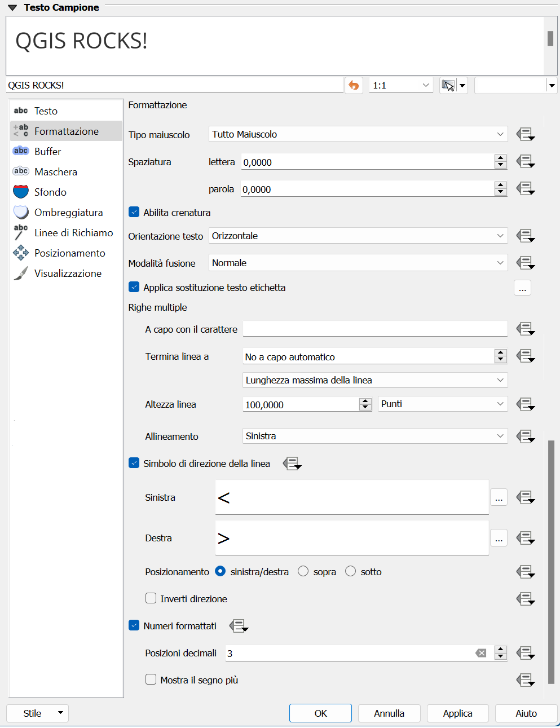This screenshot has width=560, height=728.
Task: Click data-defined override next to Simbolo di direzione
Action: [x=292, y=464]
